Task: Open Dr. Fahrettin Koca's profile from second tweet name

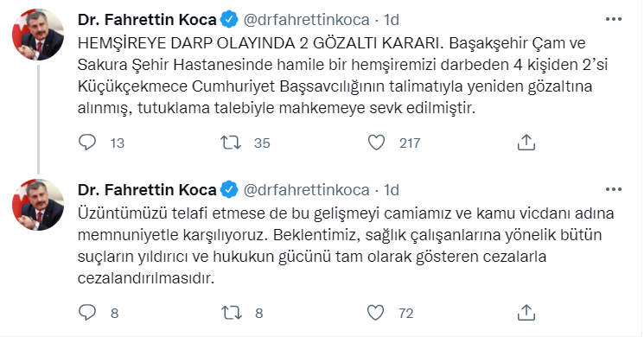Action: pos(147,189)
